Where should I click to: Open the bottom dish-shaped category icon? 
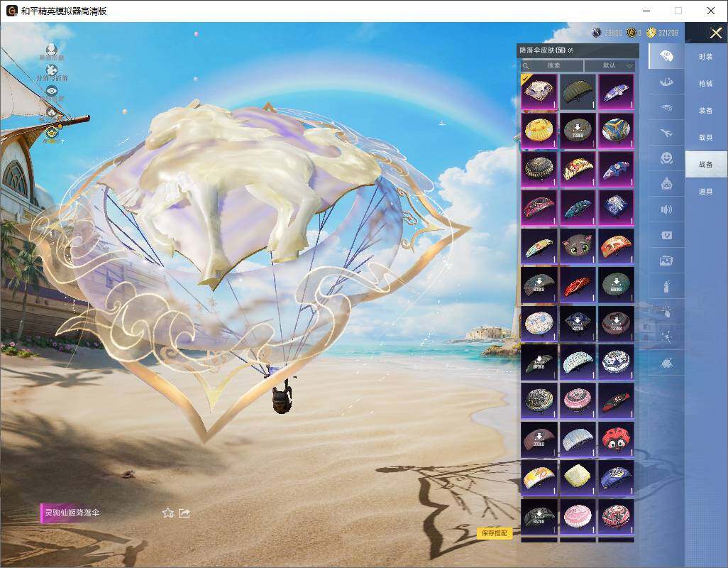tap(666, 363)
